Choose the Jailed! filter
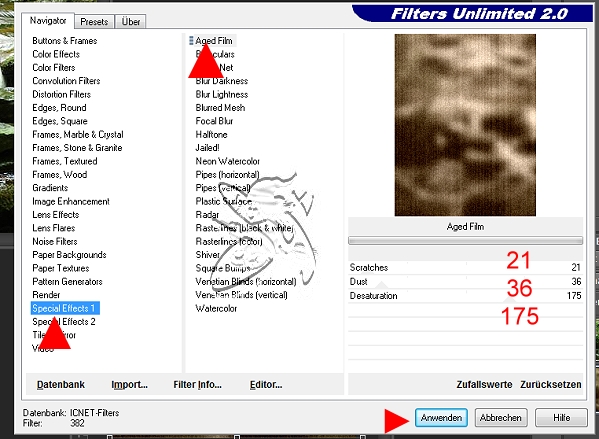 [207, 147]
